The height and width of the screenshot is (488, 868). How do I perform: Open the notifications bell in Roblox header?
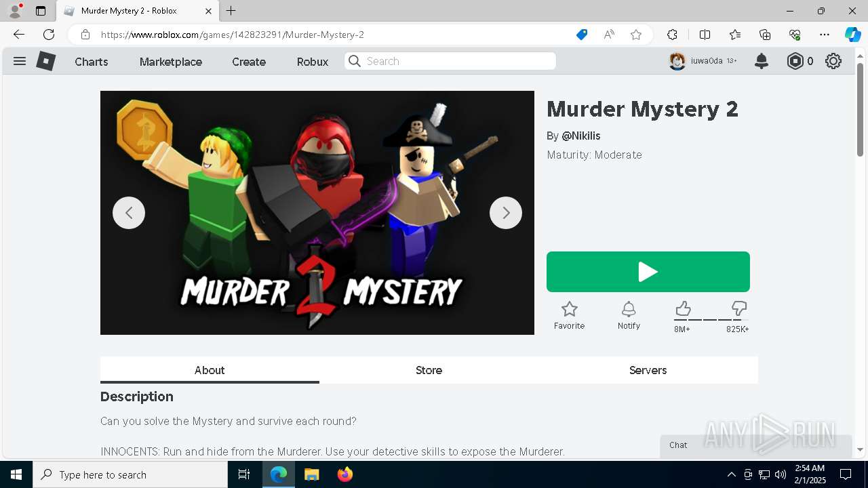[762, 61]
